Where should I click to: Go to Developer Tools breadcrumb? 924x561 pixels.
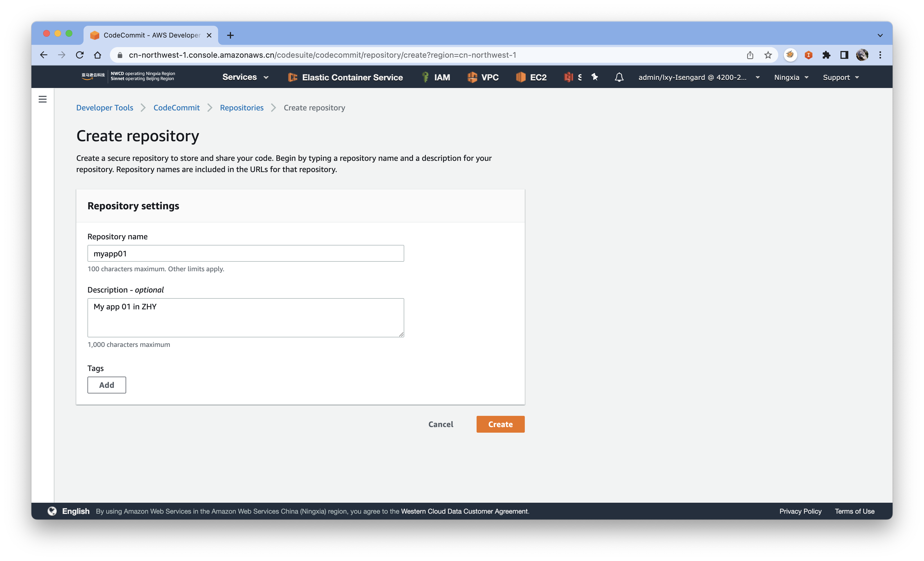[x=105, y=108]
